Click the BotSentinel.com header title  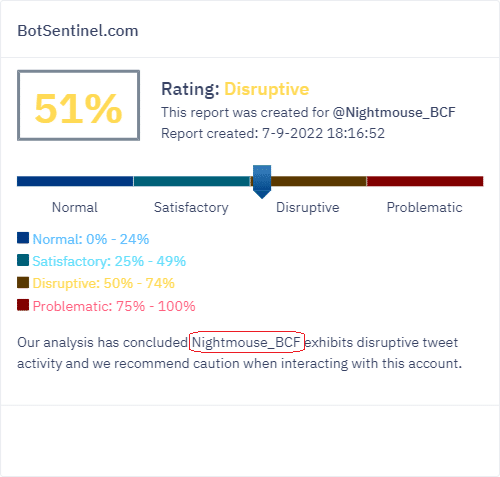pyautogui.click(x=78, y=31)
